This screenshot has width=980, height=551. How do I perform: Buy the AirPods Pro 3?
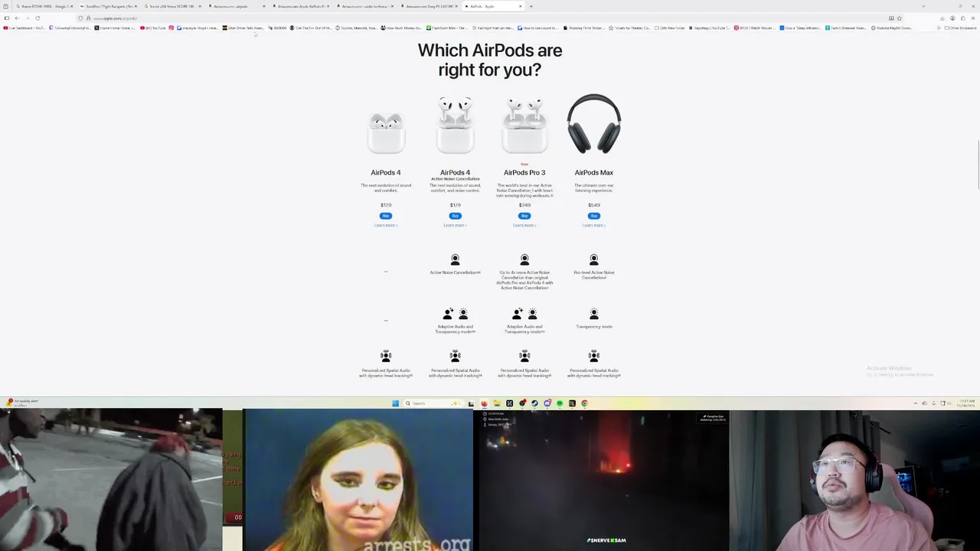tap(524, 216)
